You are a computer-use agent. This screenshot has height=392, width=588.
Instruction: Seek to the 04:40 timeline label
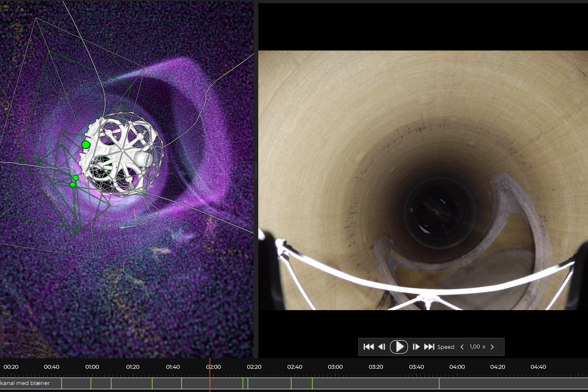[538, 367]
